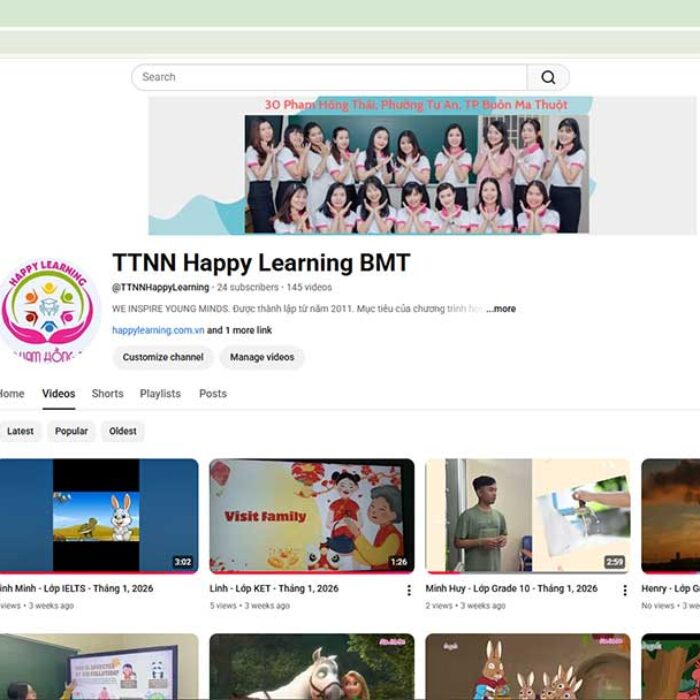Play the rabbit cartoon video thumbnail 3:02
This screenshot has height=700, width=700.
coord(97,516)
